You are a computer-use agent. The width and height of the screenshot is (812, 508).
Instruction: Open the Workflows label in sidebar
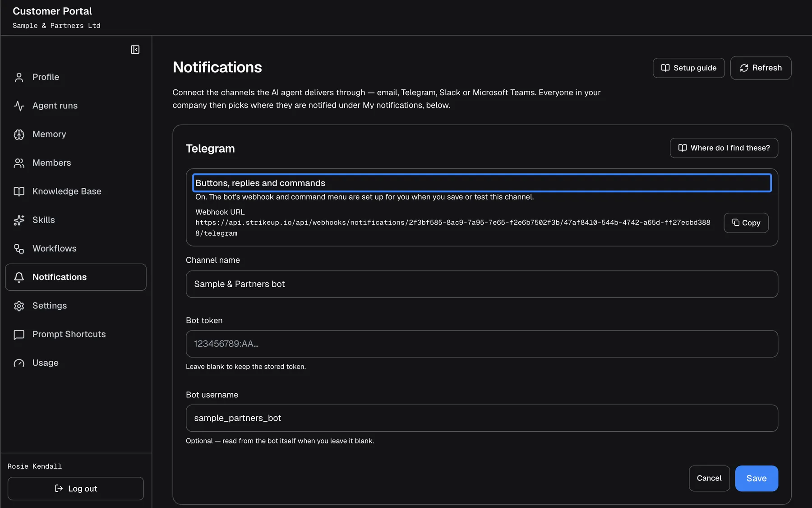(55, 249)
